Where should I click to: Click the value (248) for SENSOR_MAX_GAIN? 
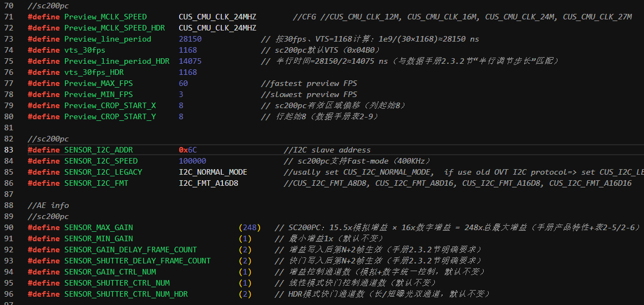pyautogui.click(x=250, y=227)
